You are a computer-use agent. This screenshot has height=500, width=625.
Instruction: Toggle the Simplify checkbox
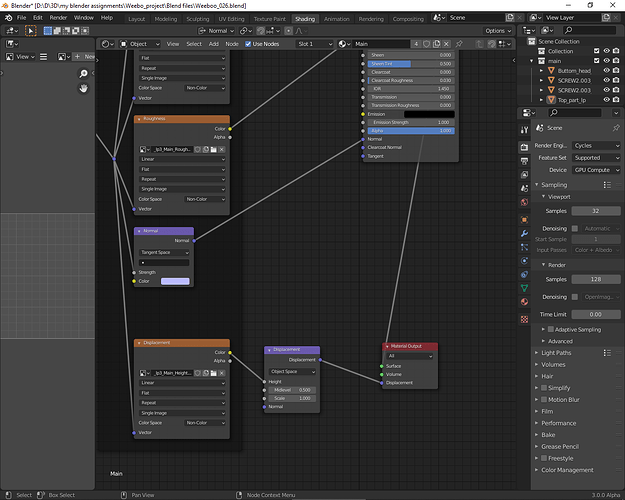tap(544, 388)
